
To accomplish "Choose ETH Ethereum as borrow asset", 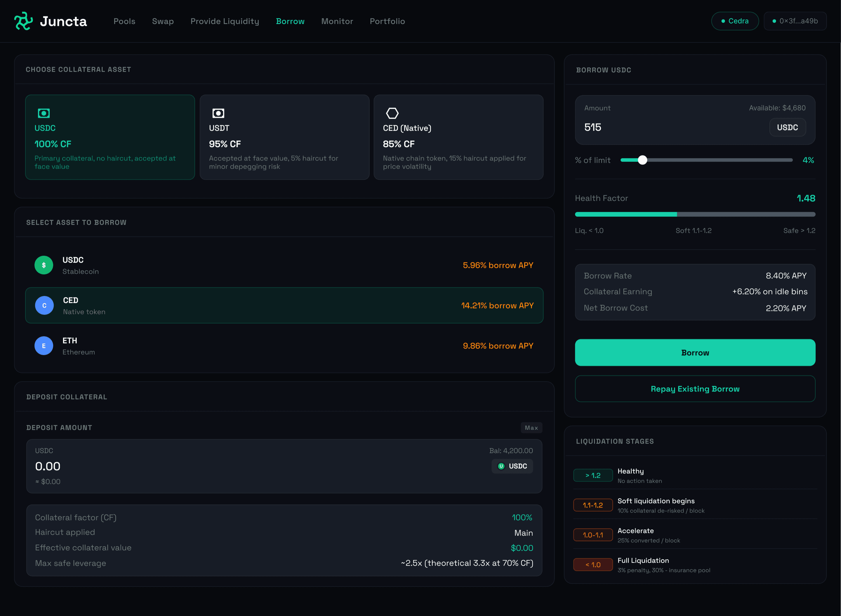I will pyautogui.click(x=284, y=346).
